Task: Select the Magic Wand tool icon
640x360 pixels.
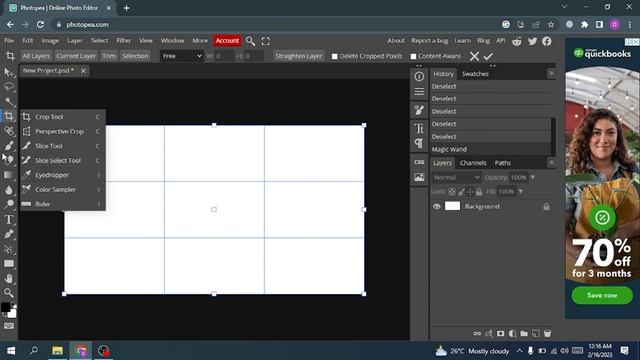Action: 9,102
